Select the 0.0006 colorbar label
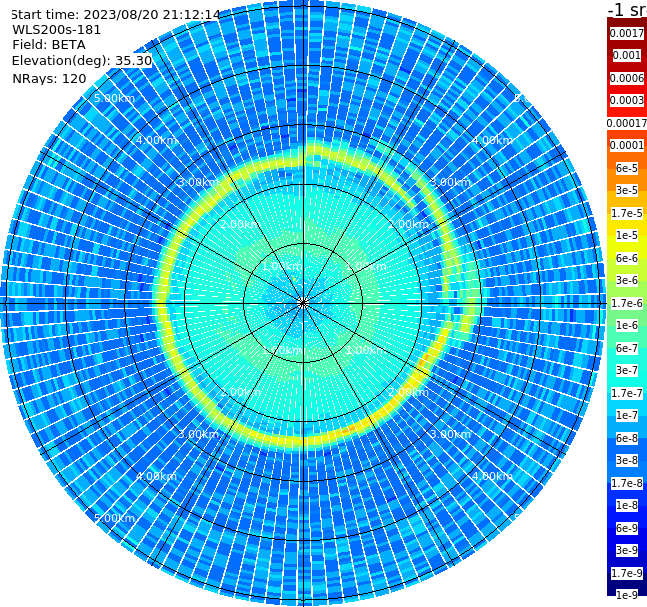647x607 pixels. click(627, 78)
